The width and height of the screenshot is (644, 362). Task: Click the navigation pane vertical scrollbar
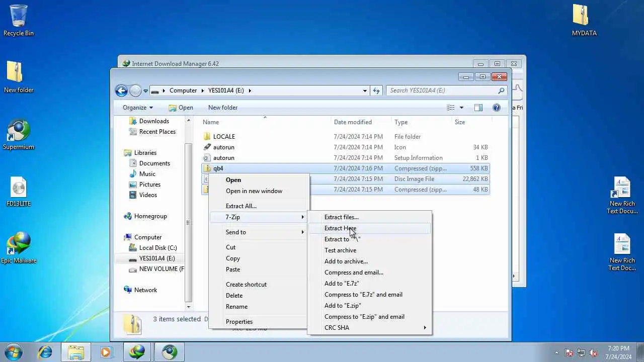tap(189, 214)
